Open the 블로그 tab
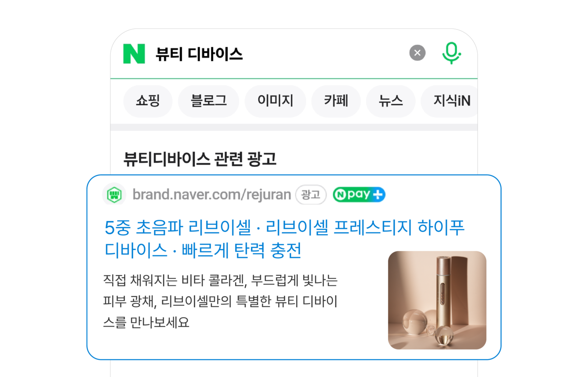 pyautogui.click(x=209, y=101)
